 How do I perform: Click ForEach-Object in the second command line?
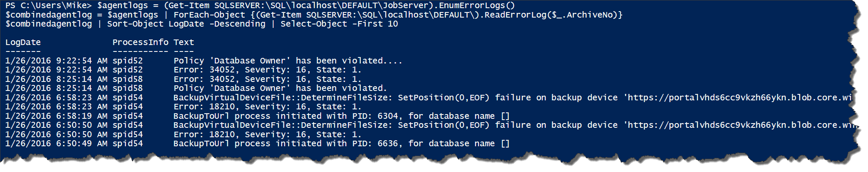tap(204, 15)
